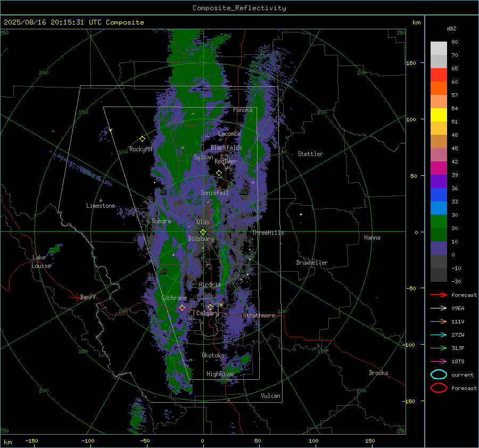The image size is (479, 448).
Task: Click the Drumheller city label
Action: pos(312,263)
